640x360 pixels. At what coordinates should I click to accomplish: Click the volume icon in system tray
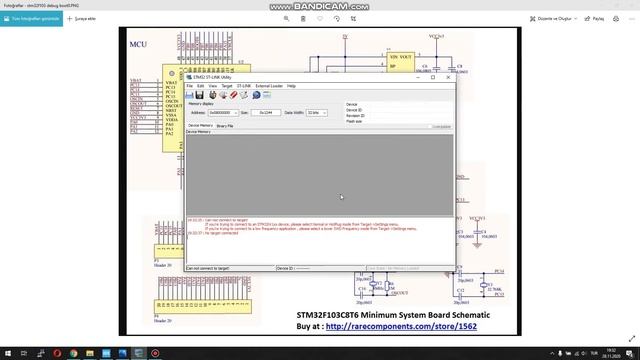[584, 353]
